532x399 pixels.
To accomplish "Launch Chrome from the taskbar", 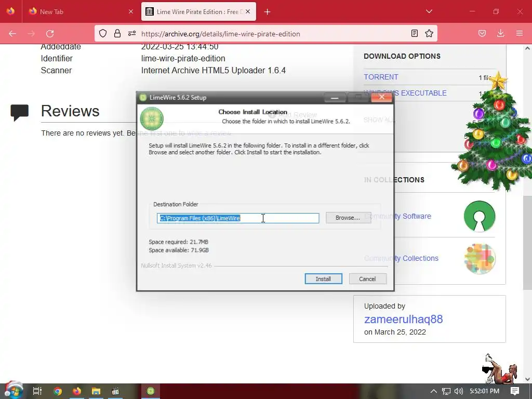I will (58, 391).
